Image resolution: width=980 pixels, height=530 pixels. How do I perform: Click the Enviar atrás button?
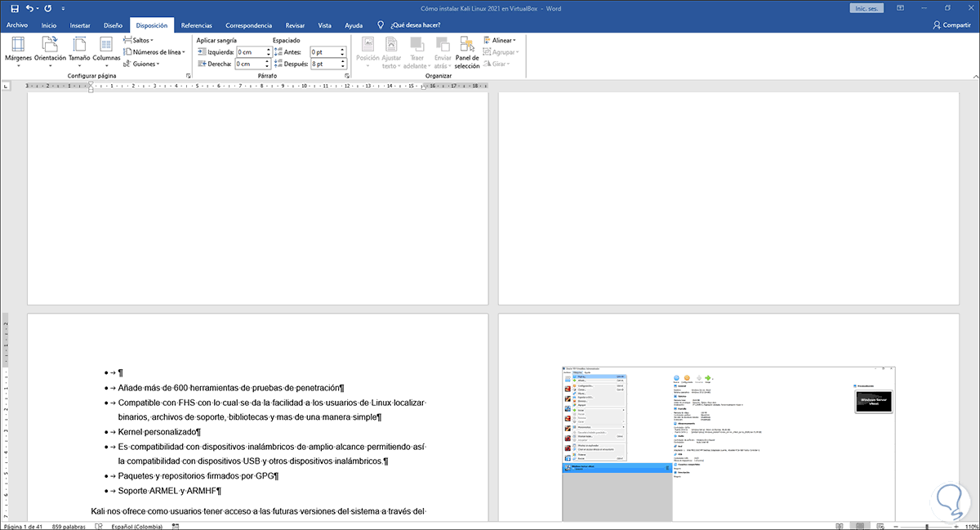pyautogui.click(x=443, y=52)
